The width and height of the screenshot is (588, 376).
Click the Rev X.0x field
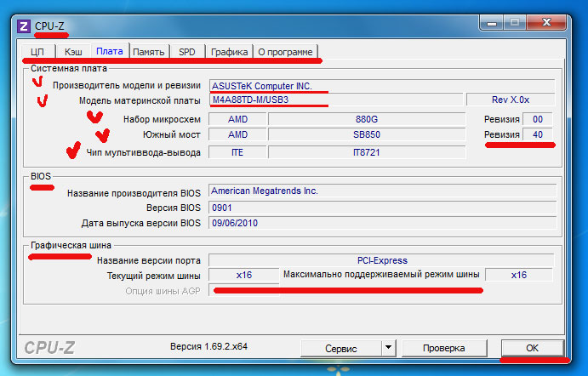click(511, 100)
